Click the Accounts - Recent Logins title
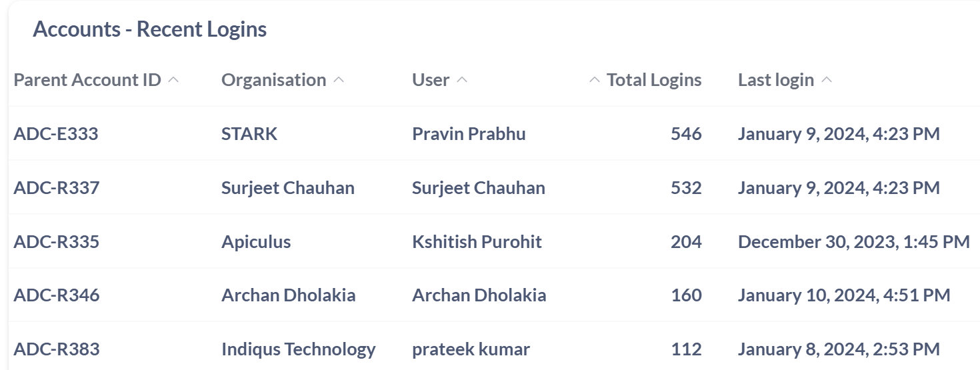This screenshot has width=980, height=370. coord(149,29)
